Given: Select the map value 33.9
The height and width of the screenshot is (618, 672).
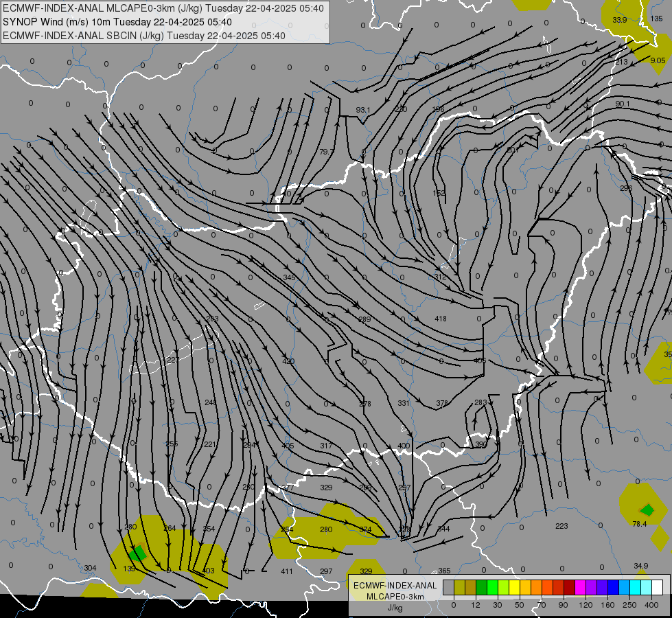Looking at the screenshot, I should [620, 20].
